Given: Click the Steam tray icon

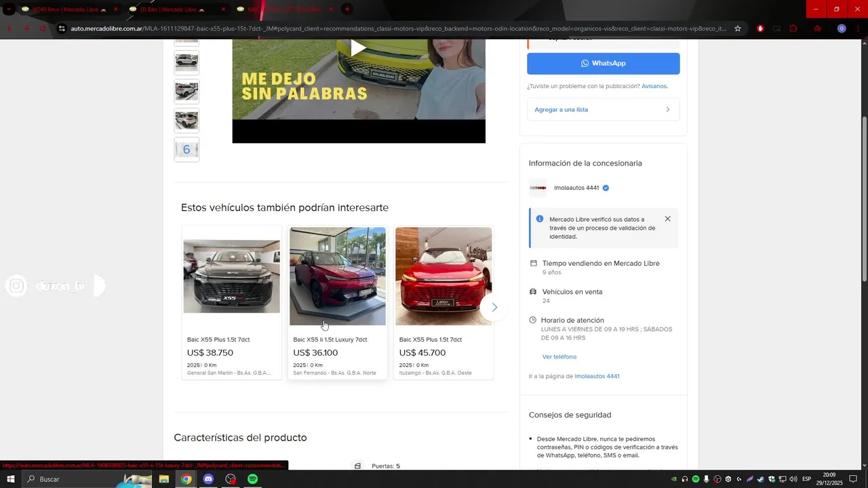Looking at the screenshot, I should 761,479.
